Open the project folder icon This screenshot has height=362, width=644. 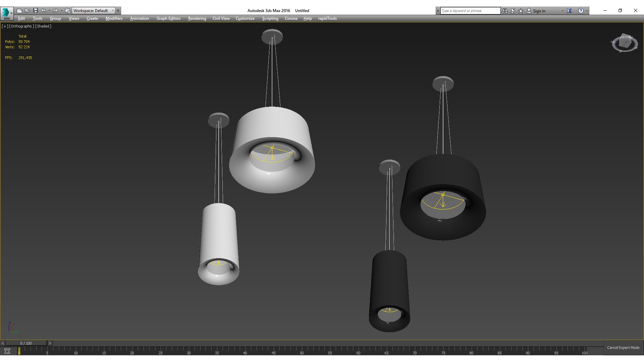point(68,11)
